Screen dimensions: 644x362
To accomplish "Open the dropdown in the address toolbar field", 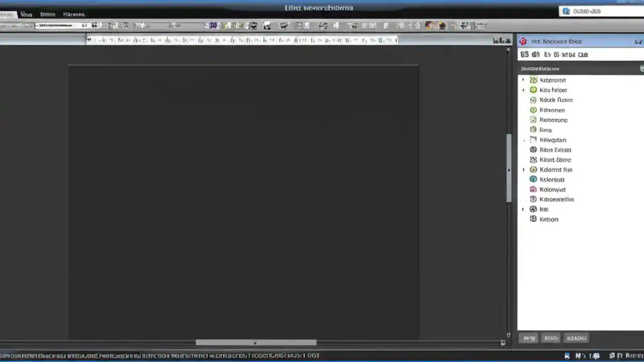I will click(x=85, y=25).
